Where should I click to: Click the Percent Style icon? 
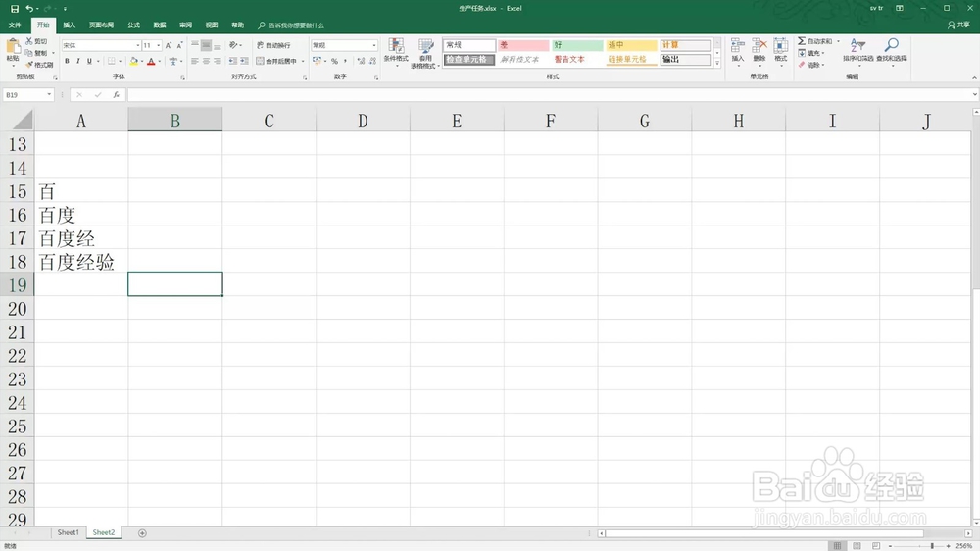334,62
